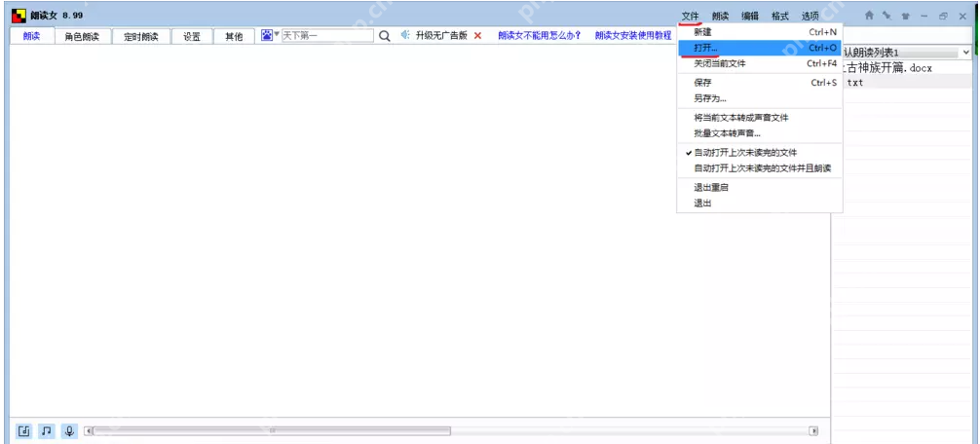Open the 选项 menu
The image size is (980, 444).
click(810, 17)
